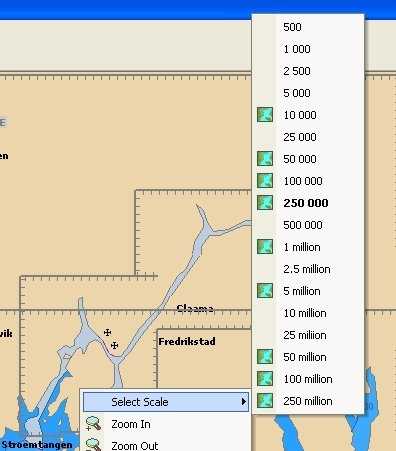Click the Stroemtangen place name
Viewport: 396px width, 451px height.
pos(37,445)
